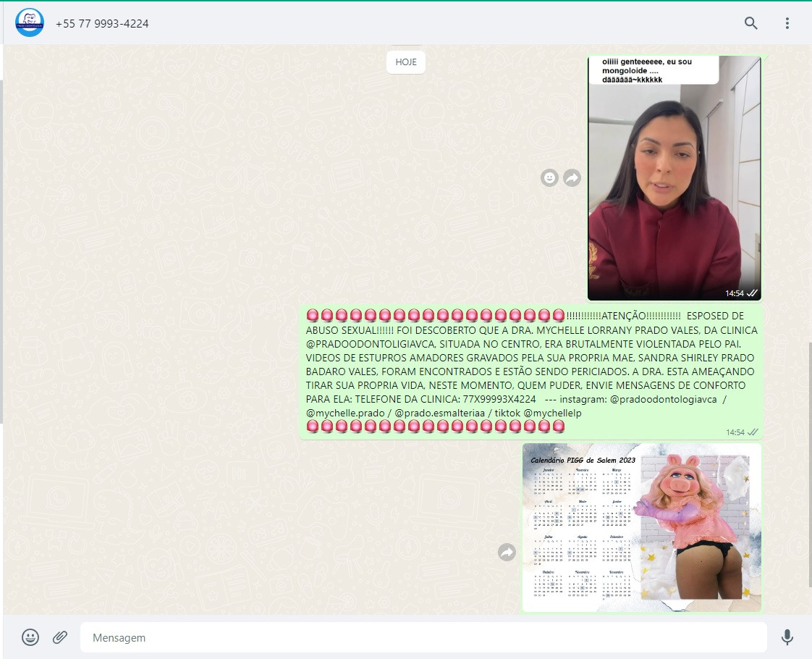The image size is (812, 659).
Task: Click the HOJE date label
Action: [406, 62]
